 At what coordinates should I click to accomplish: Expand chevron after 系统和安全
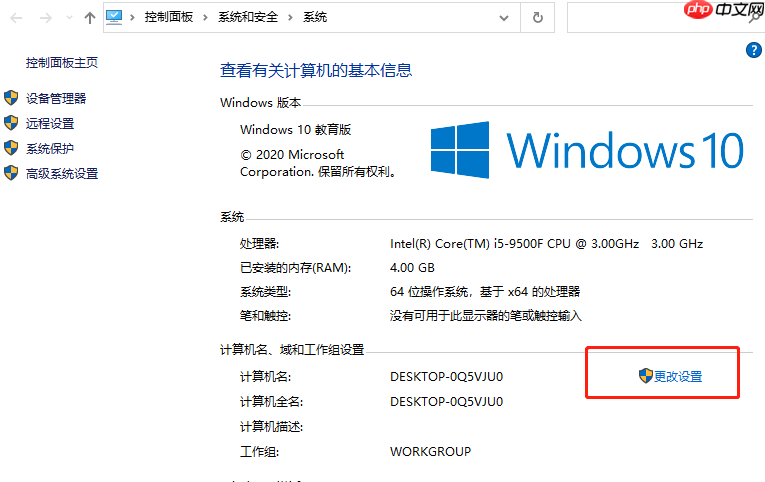pos(290,18)
